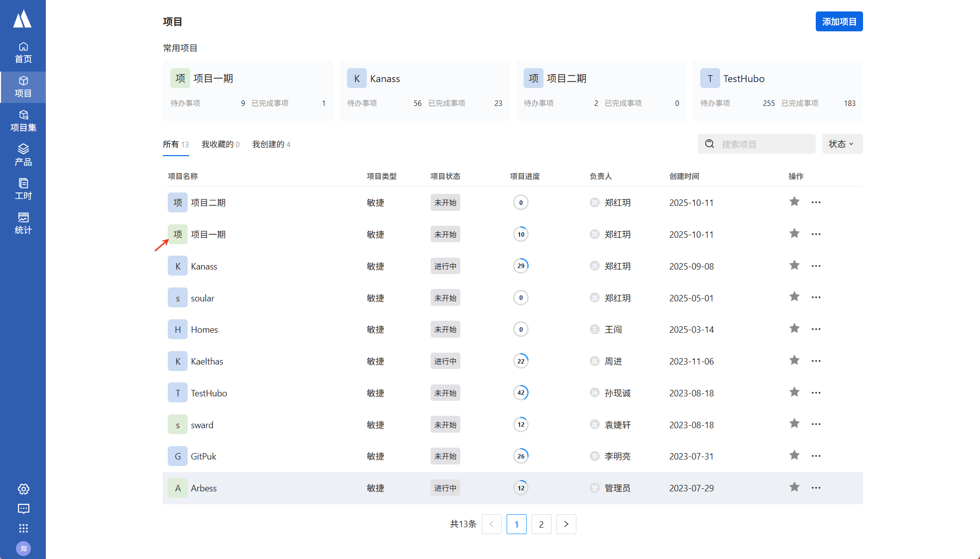Expand the 状态 filter dropdown
The image size is (980, 559).
pyautogui.click(x=842, y=144)
